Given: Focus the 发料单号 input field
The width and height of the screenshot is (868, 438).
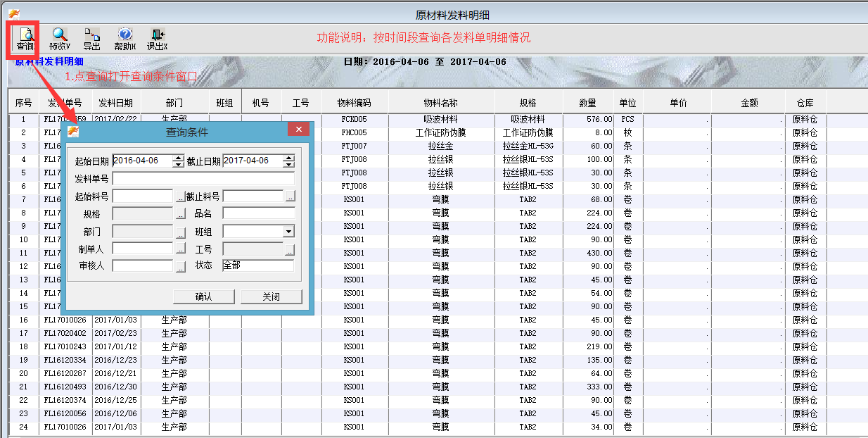Looking at the screenshot, I should pyautogui.click(x=203, y=179).
